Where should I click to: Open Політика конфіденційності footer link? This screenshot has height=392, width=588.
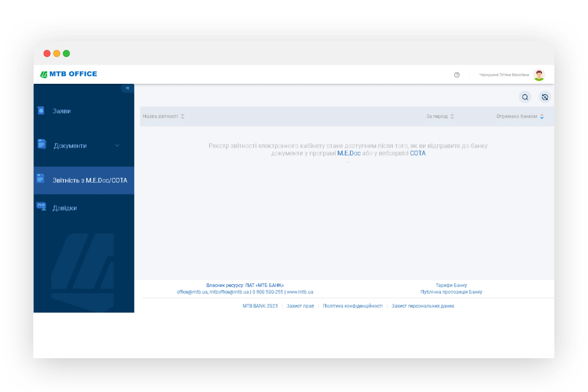(x=352, y=306)
